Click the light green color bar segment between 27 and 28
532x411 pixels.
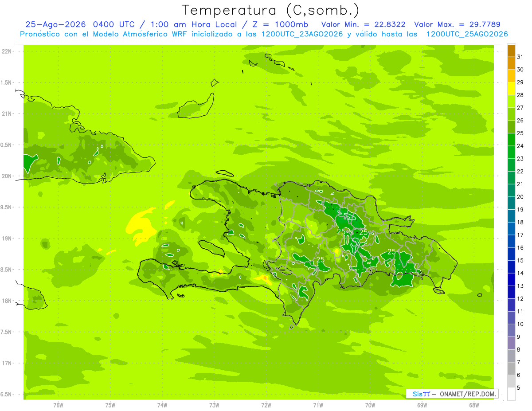point(511,102)
